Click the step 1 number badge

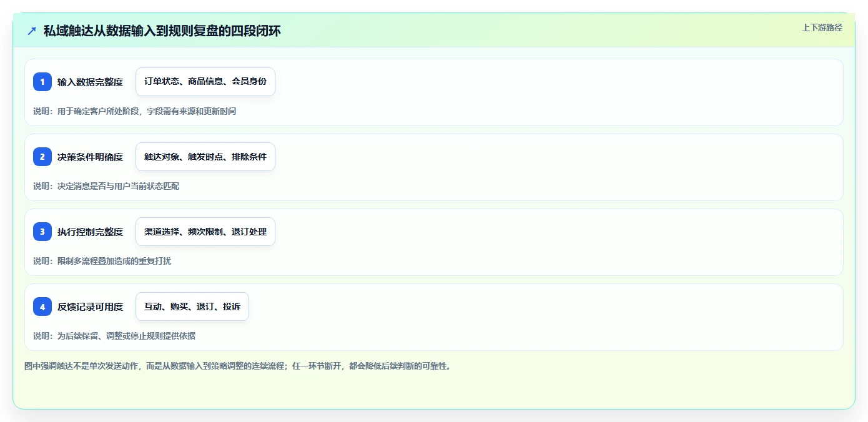coord(42,82)
